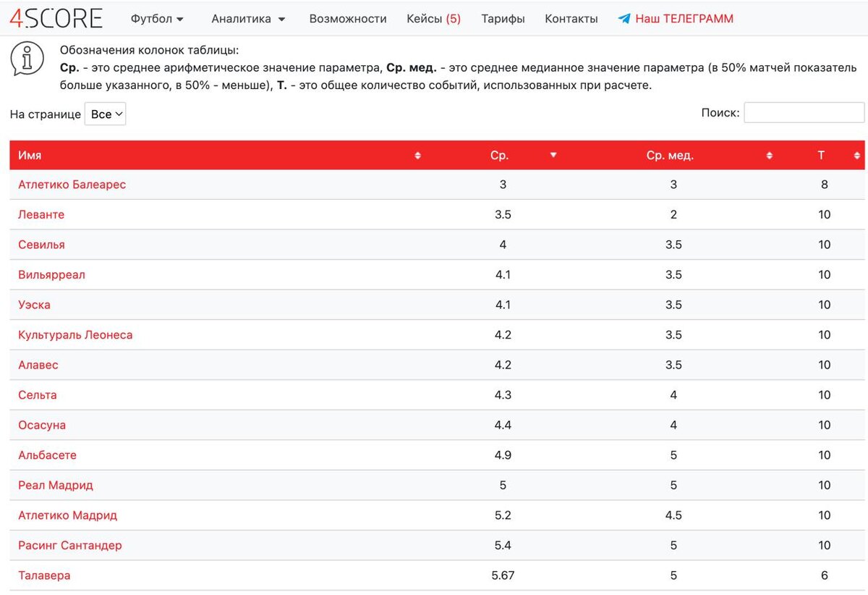The image size is (868, 595).
Task: Expand the Футбол dropdown menu
Action: tap(157, 19)
